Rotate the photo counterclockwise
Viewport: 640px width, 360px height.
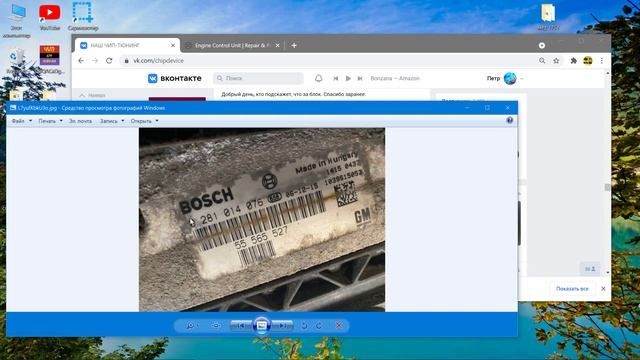[x=304, y=325]
